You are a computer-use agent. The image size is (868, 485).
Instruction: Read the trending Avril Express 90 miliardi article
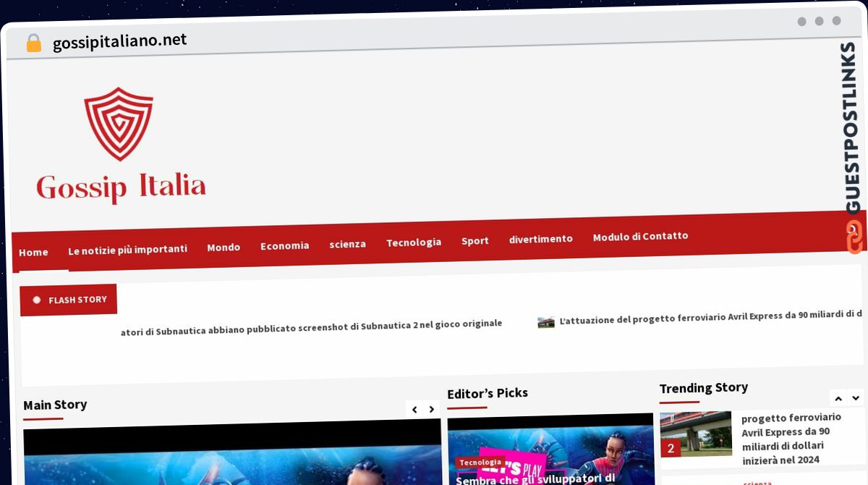click(x=791, y=438)
